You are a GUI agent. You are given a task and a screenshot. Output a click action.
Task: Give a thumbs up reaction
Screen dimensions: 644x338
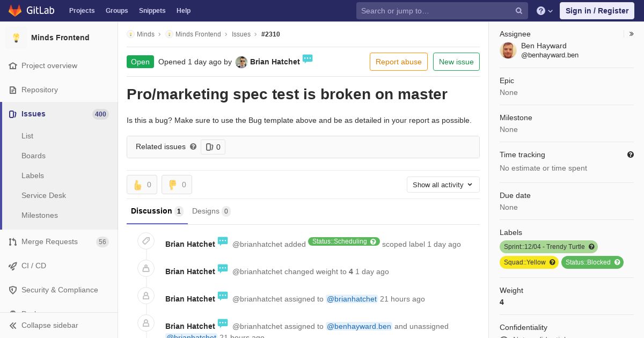(x=142, y=185)
